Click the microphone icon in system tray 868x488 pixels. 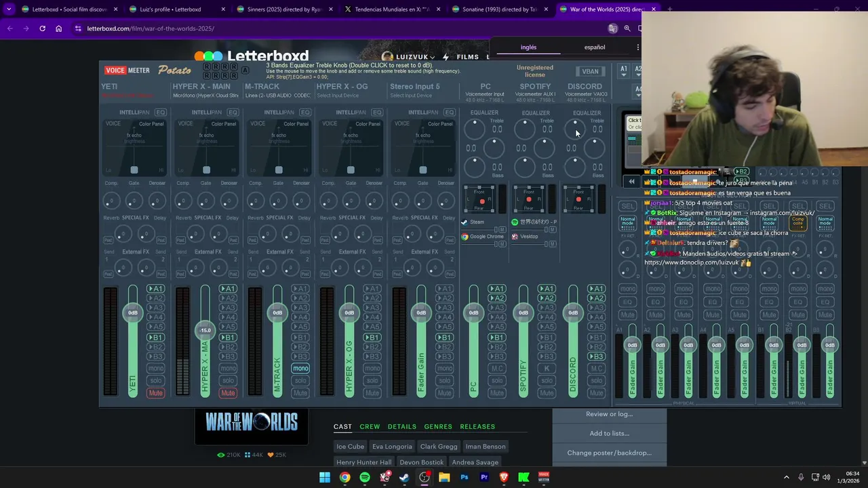[801, 477]
